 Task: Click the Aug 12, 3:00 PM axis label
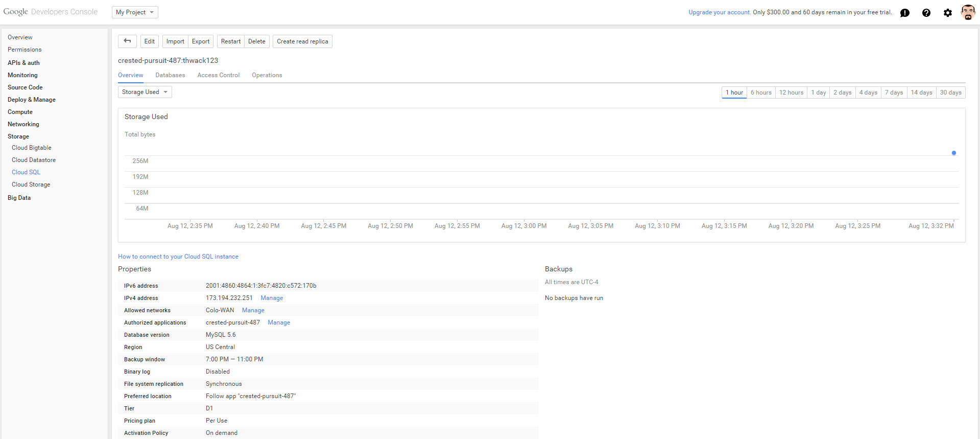(524, 226)
